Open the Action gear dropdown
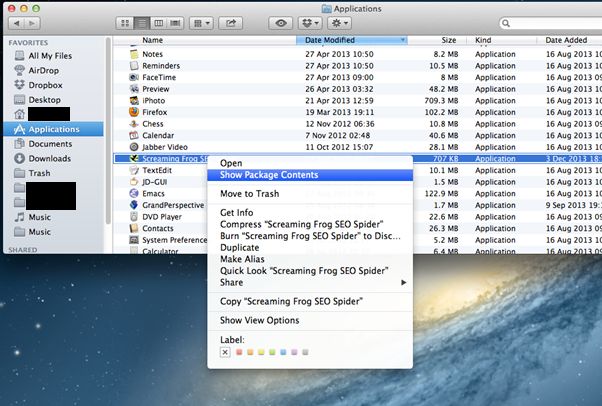 pyautogui.click(x=339, y=23)
